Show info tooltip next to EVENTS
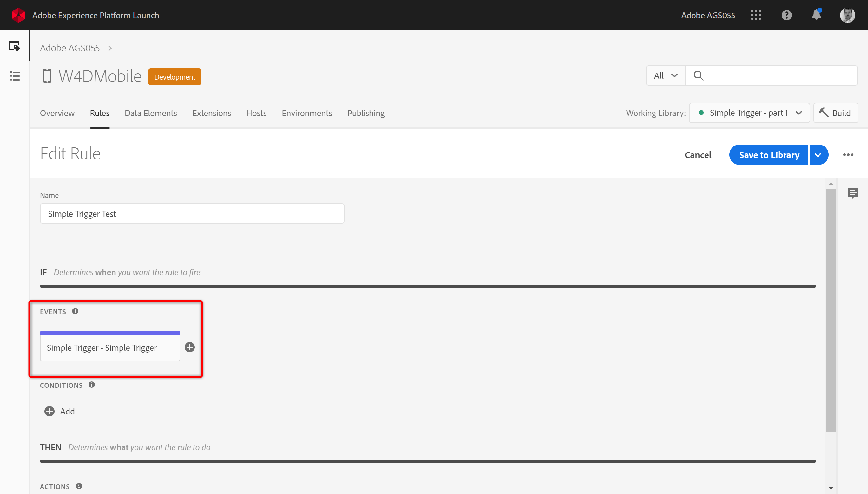Screen dimensions: 868x494 [x=76, y=311]
